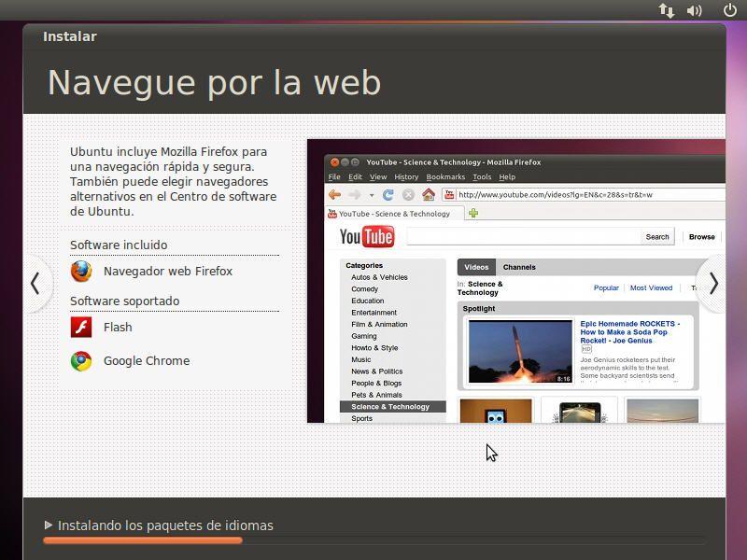Click the News & Politics category
Screen dimensions: 747x560
click(x=377, y=371)
